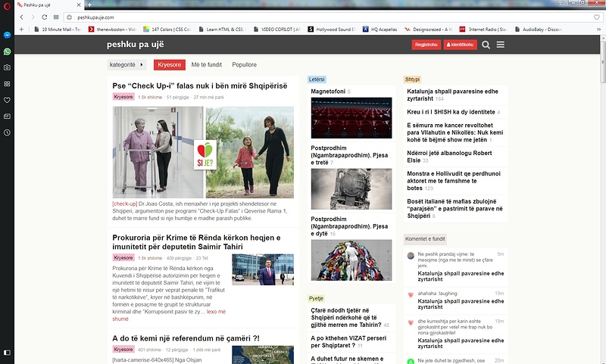Open WhatsApp in Opera sidebar
This screenshot has width=606, height=364.
7,51
